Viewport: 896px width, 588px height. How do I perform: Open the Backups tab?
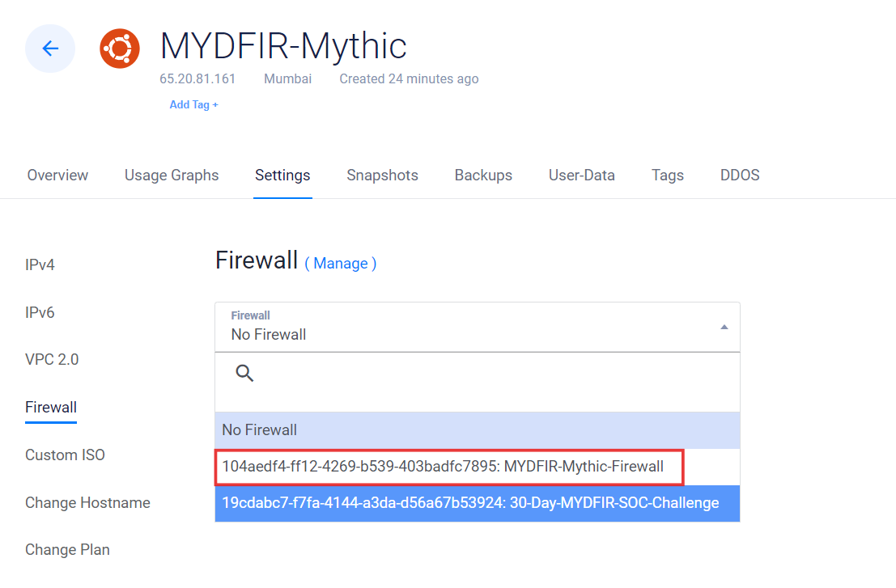coord(483,176)
